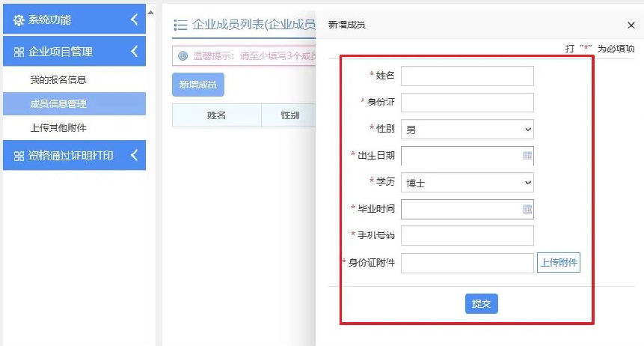Click the 上传附件 upload button
This screenshot has height=346, width=644.
click(x=559, y=262)
